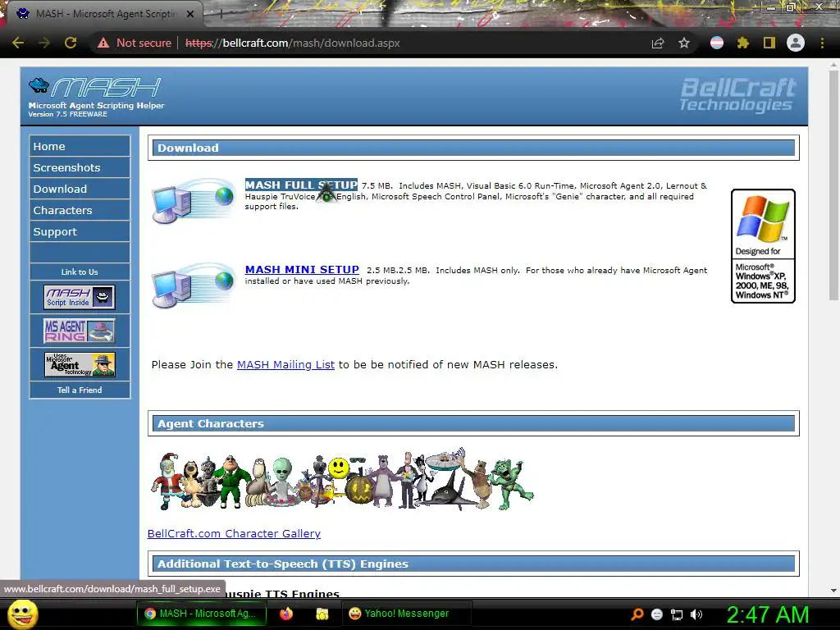Click the scrollbar down arrow
This screenshot has height=630, width=840.
[833, 591]
